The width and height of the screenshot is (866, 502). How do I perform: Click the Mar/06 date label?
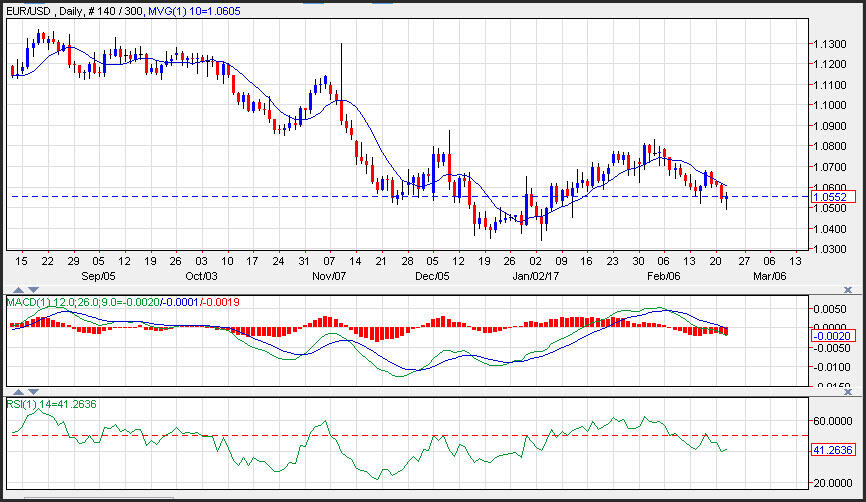tap(770, 274)
